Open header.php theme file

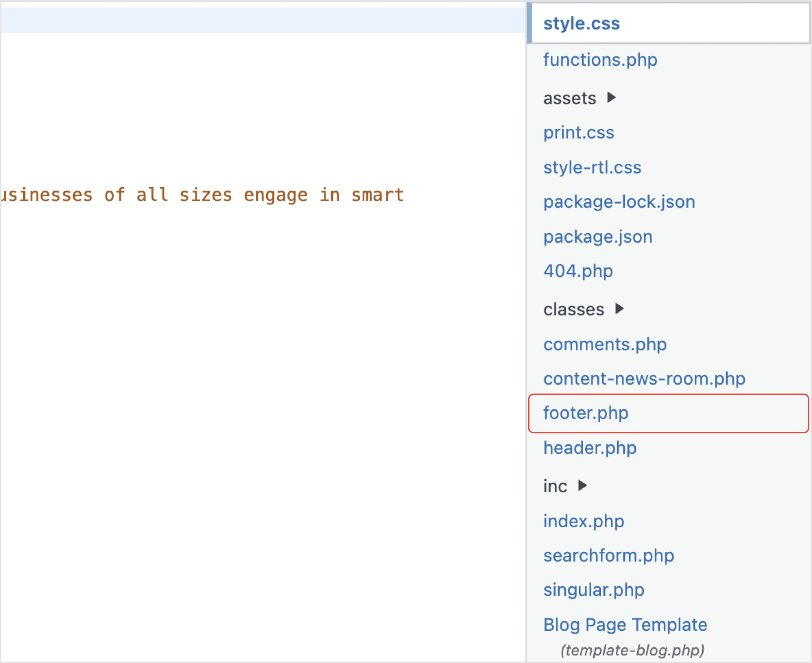tap(589, 448)
